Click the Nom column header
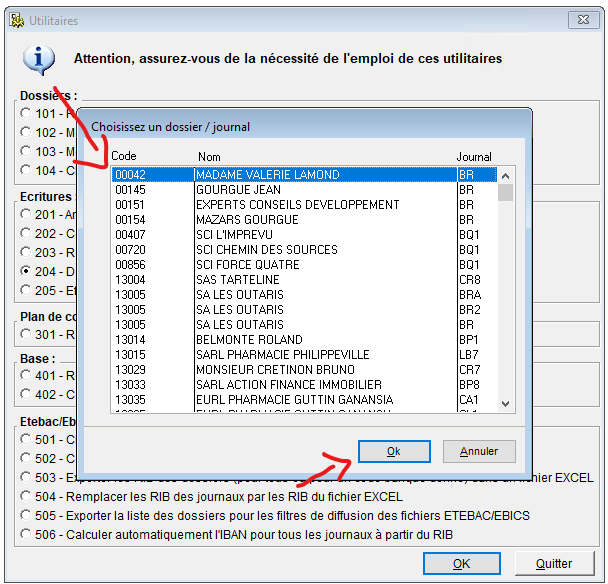The height and width of the screenshot is (584, 608). [x=209, y=156]
